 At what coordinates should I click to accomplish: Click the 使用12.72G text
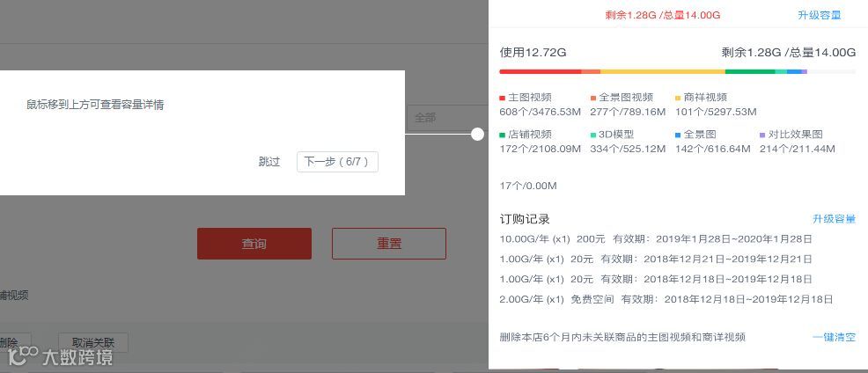pos(533,53)
